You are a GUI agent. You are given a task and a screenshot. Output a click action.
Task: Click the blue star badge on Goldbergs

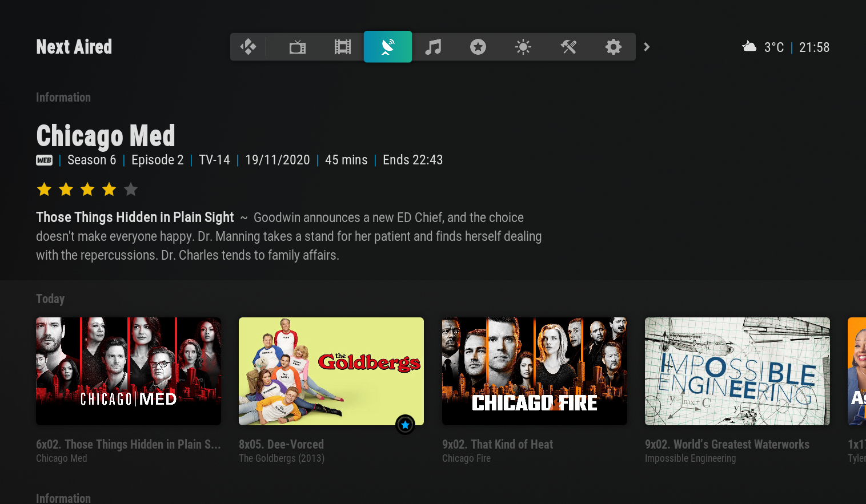[x=405, y=424]
